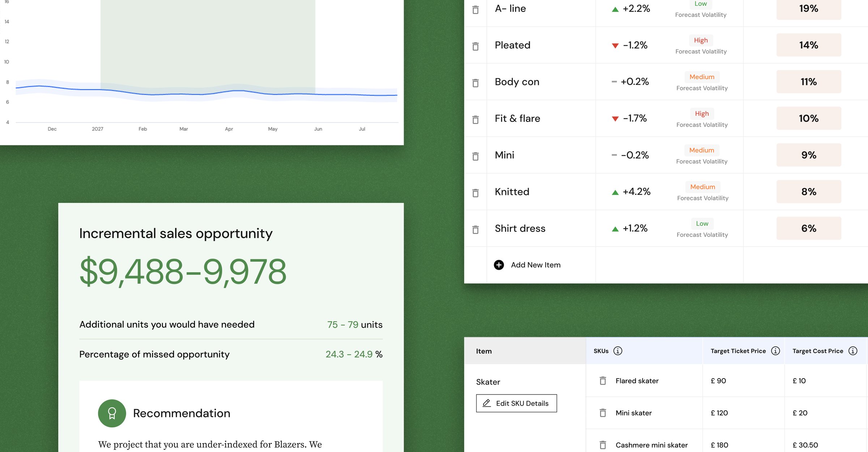This screenshot has height=452, width=868.
Task: Show Target Cost Price info icon
Action: point(853,351)
